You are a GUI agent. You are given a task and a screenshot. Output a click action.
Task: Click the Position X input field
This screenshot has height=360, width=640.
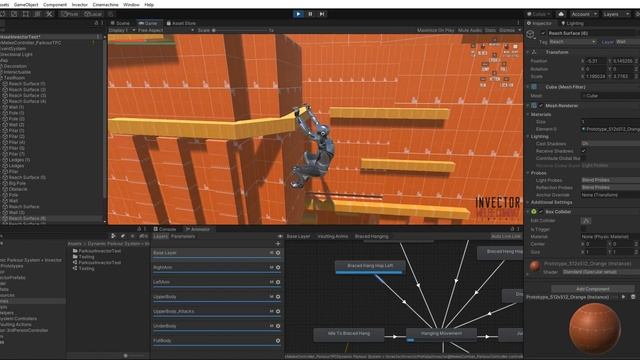(597, 61)
